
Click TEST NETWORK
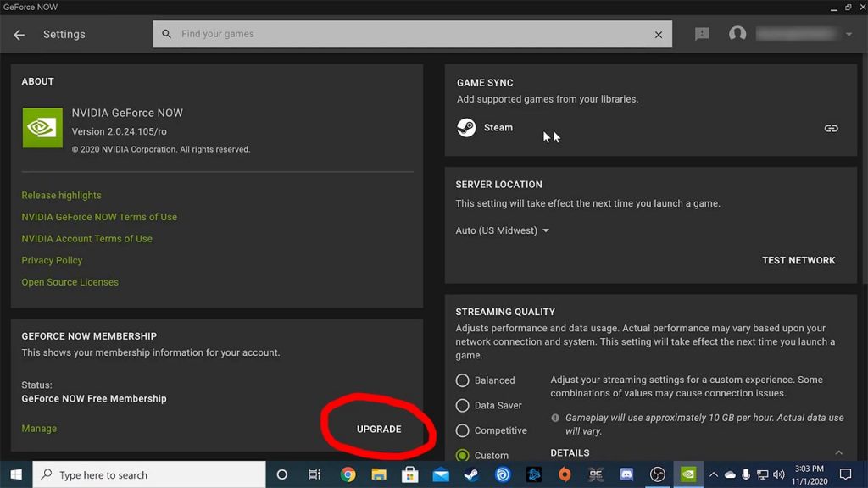pos(798,261)
